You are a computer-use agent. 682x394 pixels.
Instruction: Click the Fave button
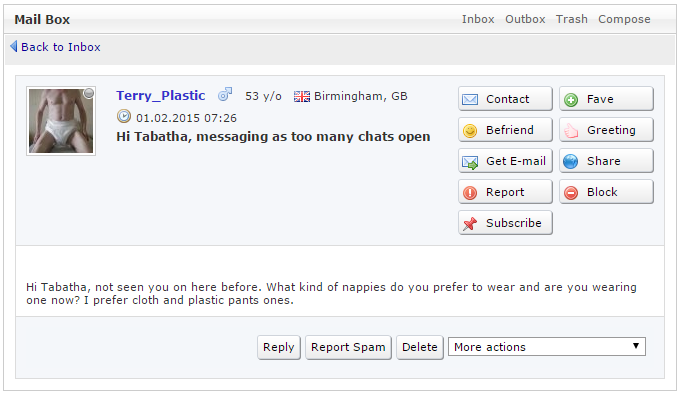(606, 99)
